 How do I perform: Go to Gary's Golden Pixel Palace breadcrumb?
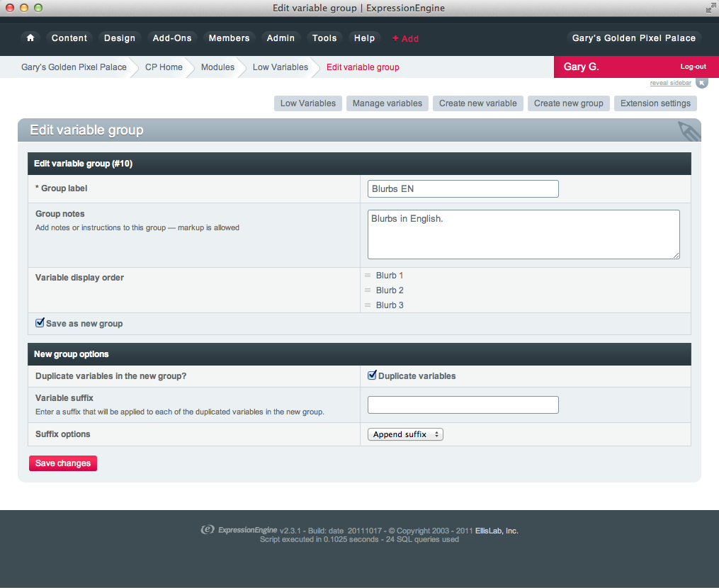(74, 67)
